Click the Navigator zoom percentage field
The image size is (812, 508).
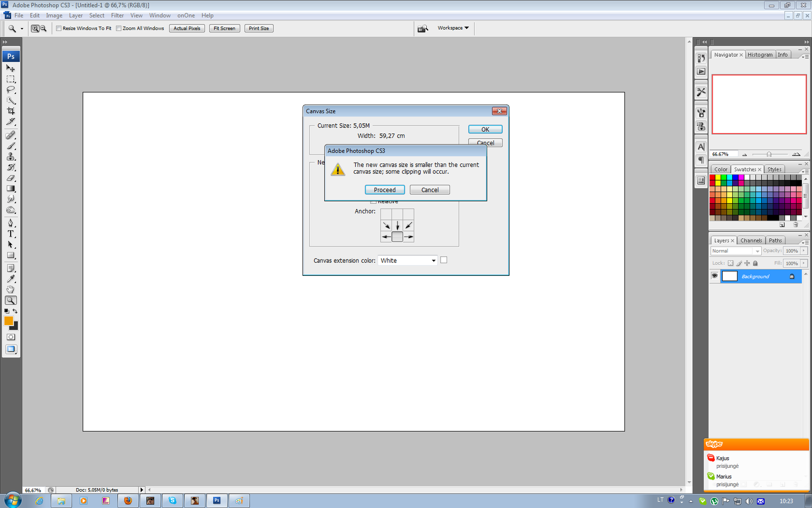(723, 154)
